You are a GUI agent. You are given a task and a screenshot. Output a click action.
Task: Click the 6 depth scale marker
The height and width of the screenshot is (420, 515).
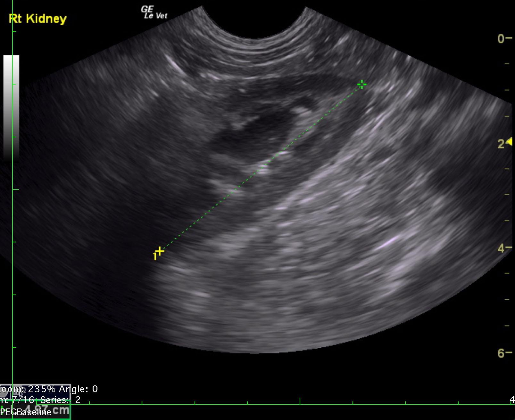501,353
